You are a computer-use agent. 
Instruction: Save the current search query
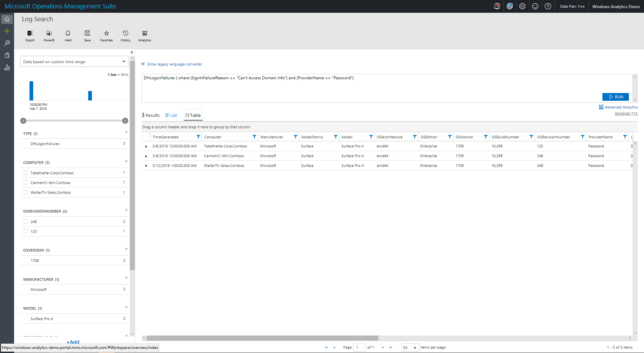[x=87, y=36]
